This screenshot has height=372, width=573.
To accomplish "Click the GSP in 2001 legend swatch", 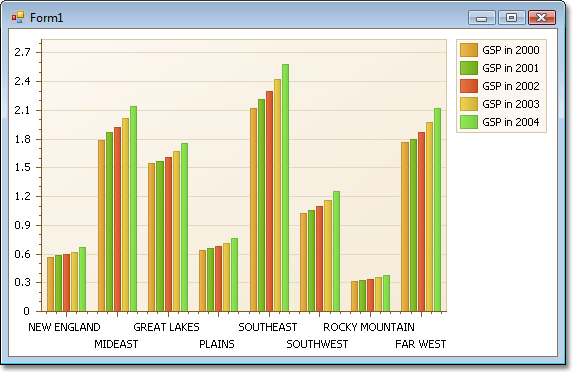I will point(469,68).
